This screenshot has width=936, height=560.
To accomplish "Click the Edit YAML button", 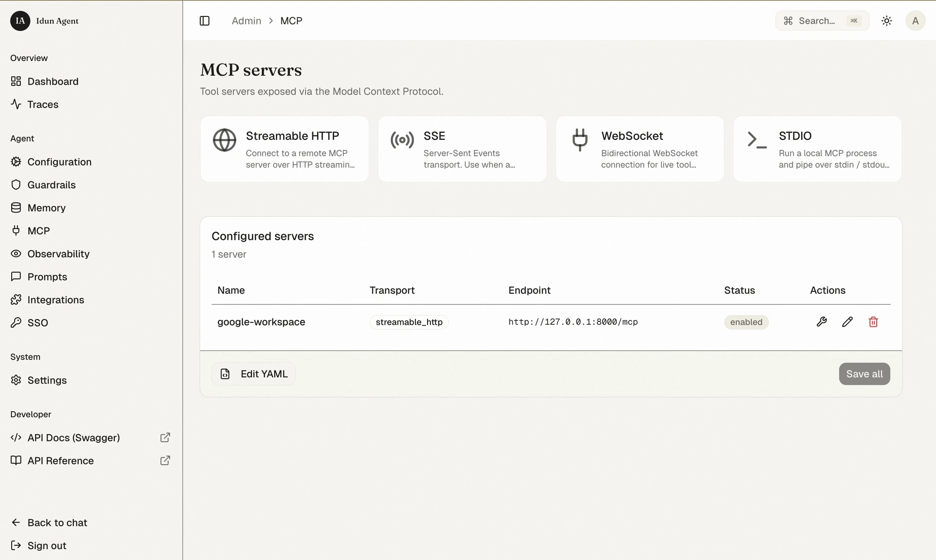I will pos(253,374).
